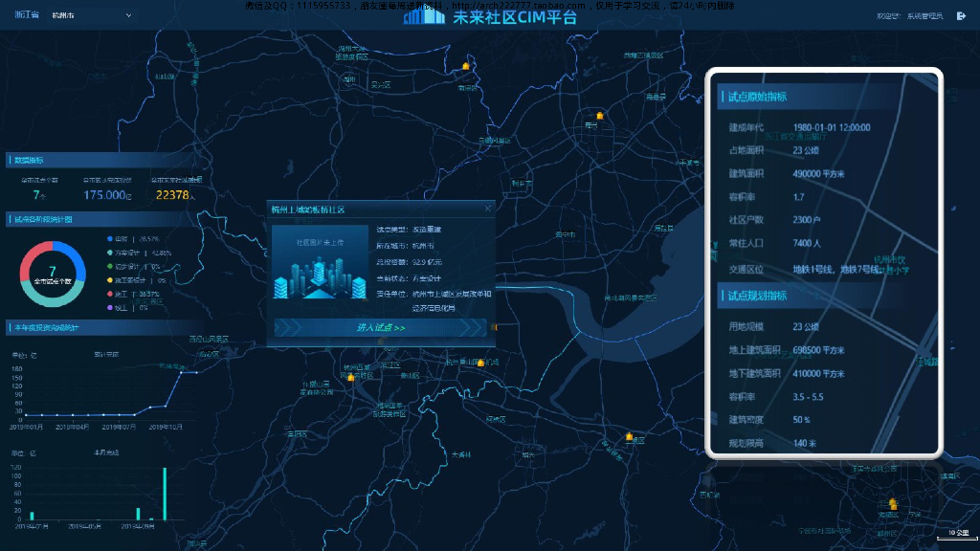
Task: Click the 系统管理员 user name
Action: [x=925, y=15]
